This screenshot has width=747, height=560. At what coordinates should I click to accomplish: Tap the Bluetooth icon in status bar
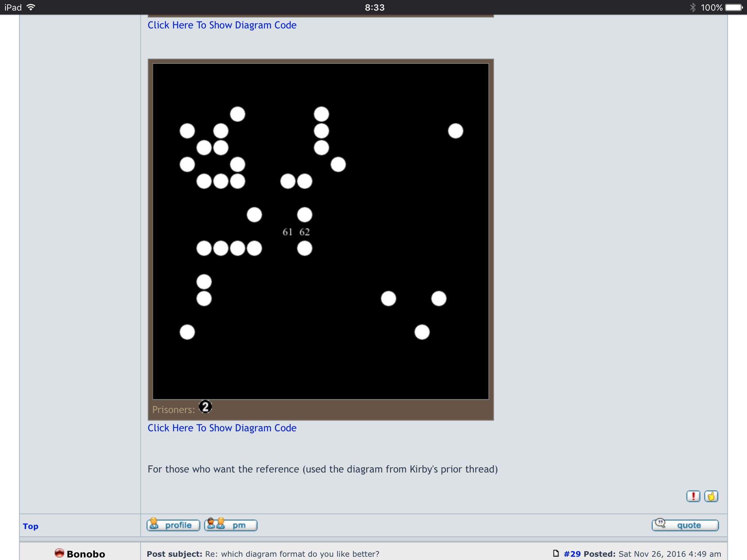693,7
